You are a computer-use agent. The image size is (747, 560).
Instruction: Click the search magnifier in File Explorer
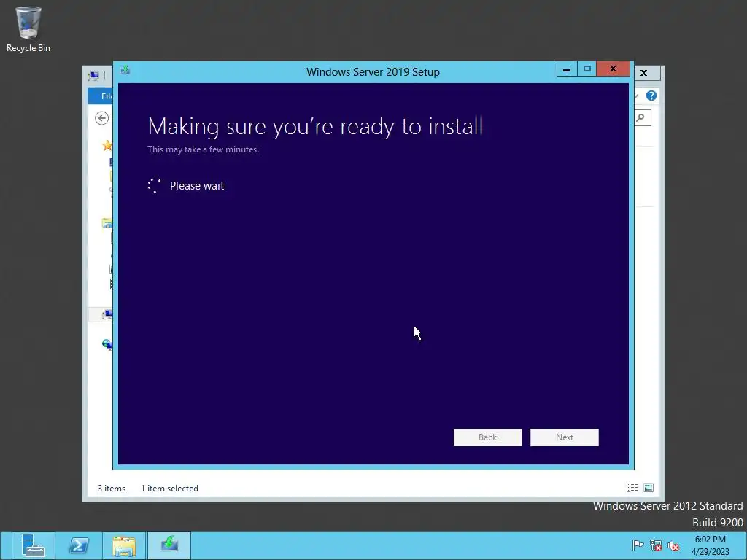[642, 117]
